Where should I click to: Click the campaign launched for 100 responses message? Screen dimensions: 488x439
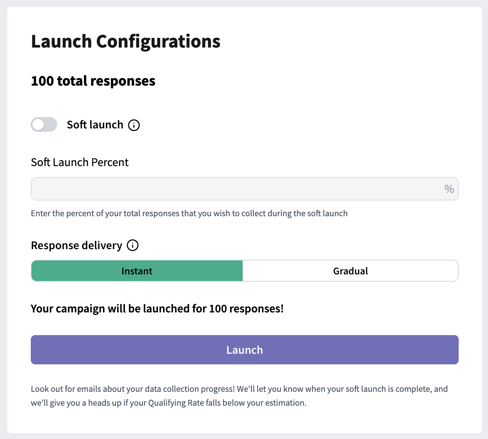point(157,309)
